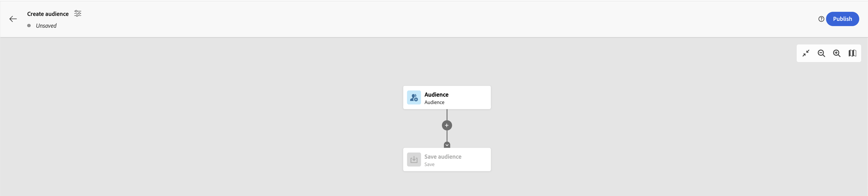Add activity with the plus node
Image resolution: width=868 pixels, height=196 pixels.
click(x=447, y=125)
